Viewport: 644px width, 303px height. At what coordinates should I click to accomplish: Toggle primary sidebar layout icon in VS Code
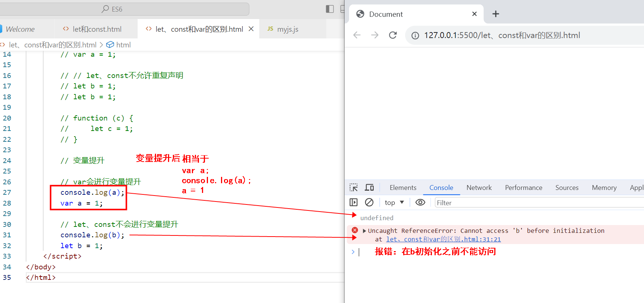[x=330, y=9]
